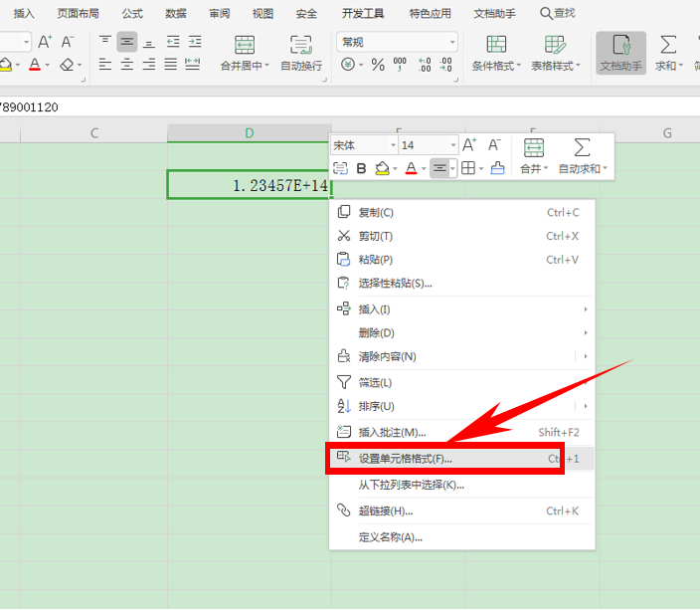Click the borders icon in mini toolbar

[468, 168]
